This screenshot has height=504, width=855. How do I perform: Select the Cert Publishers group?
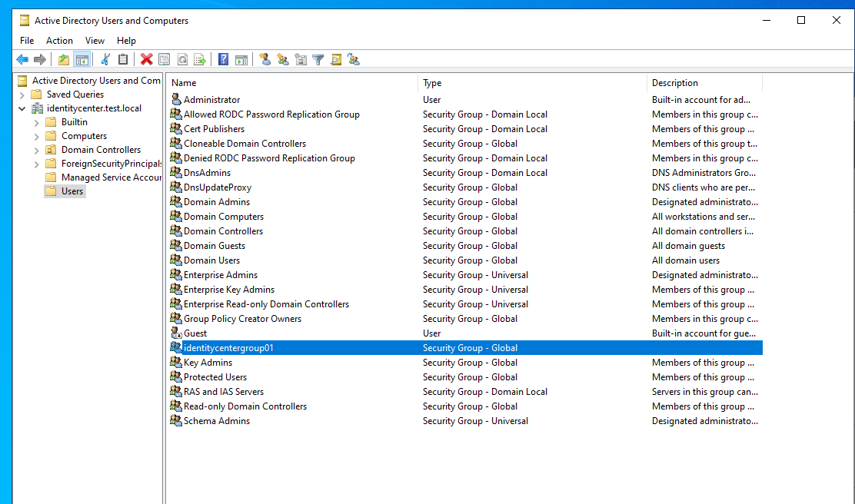pyautogui.click(x=214, y=128)
